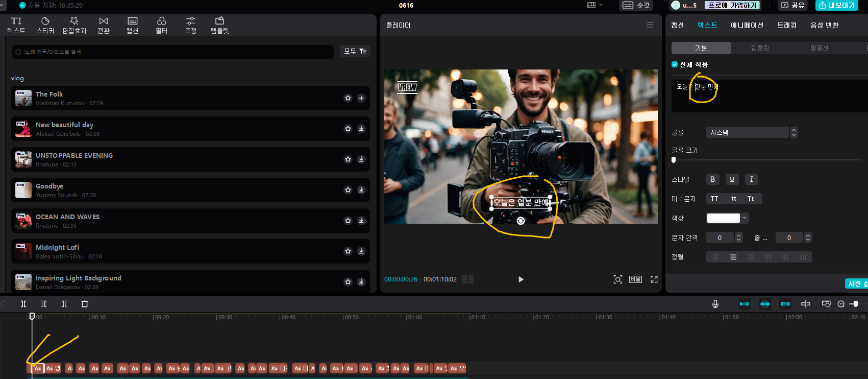Toggle the 전체 적용 checkbox
Viewport: 868px width, 379px height.
pyautogui.click(x=675, y=64)
